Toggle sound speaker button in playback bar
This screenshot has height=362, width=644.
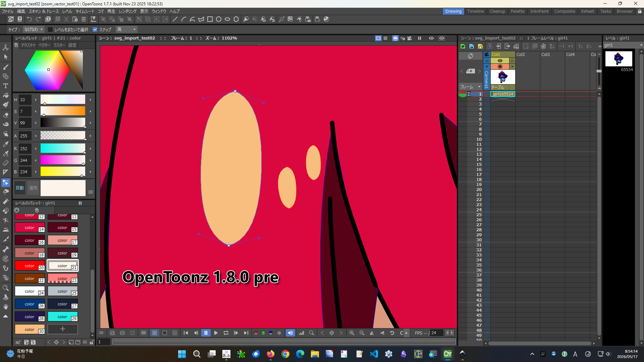coord(290,333)
